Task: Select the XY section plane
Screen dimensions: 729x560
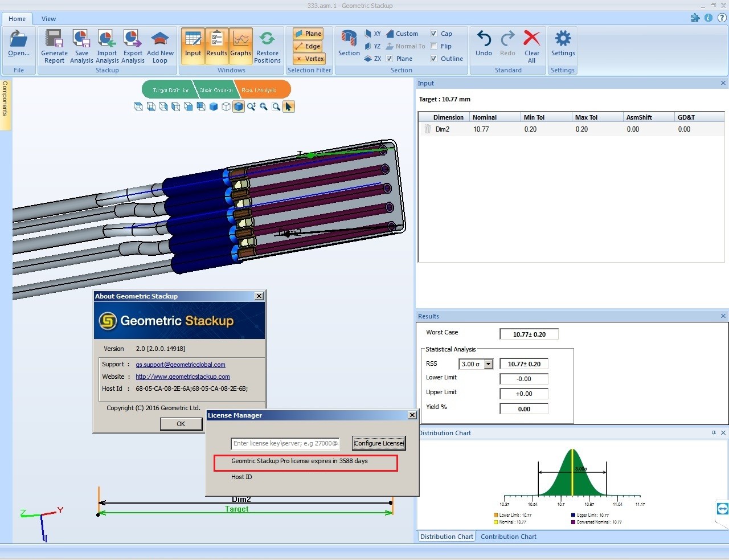Action: [x=372, y=34]
